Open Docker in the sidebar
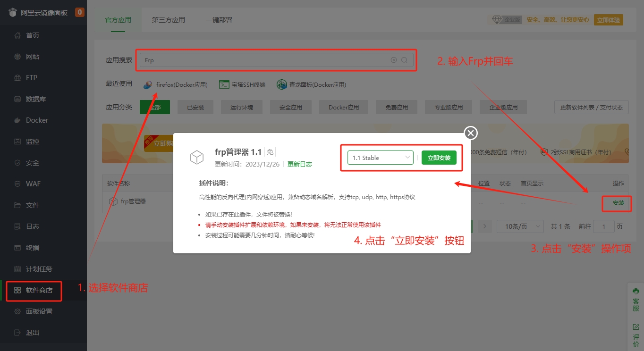The height and width of the screenshot is (351, 644). click(x=37, y=120)
